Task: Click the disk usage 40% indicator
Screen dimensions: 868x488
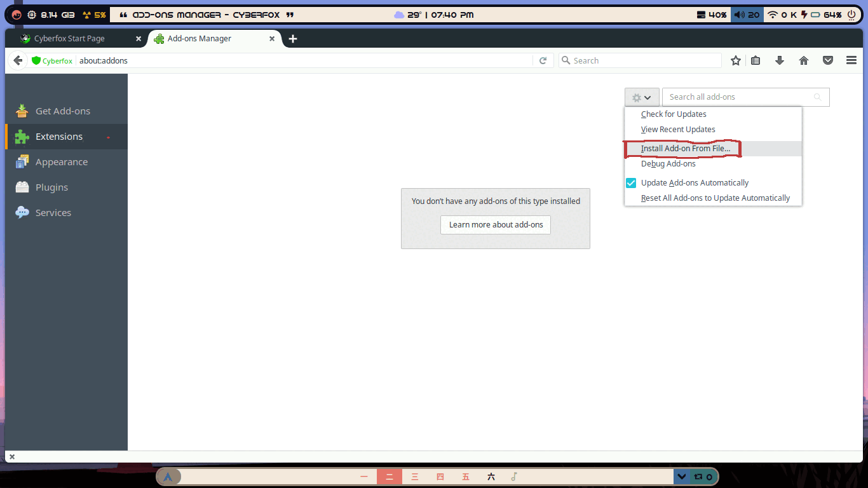Action: coord(712,15)
